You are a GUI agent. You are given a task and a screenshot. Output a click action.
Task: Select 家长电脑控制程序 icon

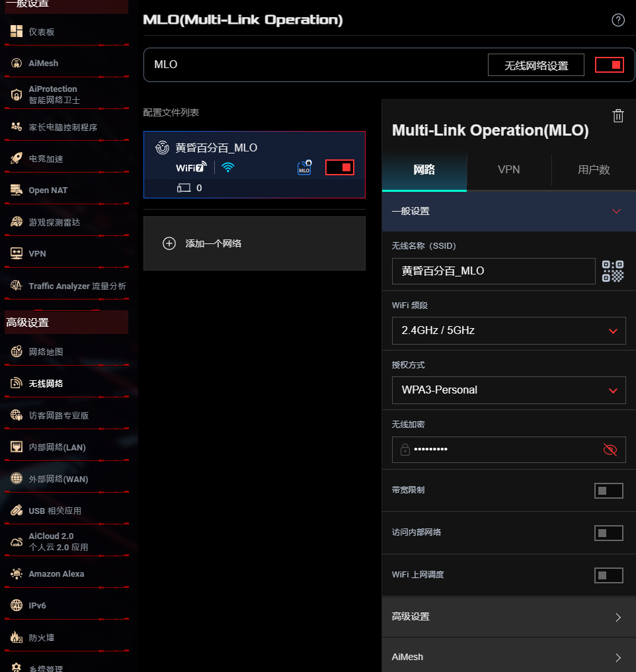(17, 127)
